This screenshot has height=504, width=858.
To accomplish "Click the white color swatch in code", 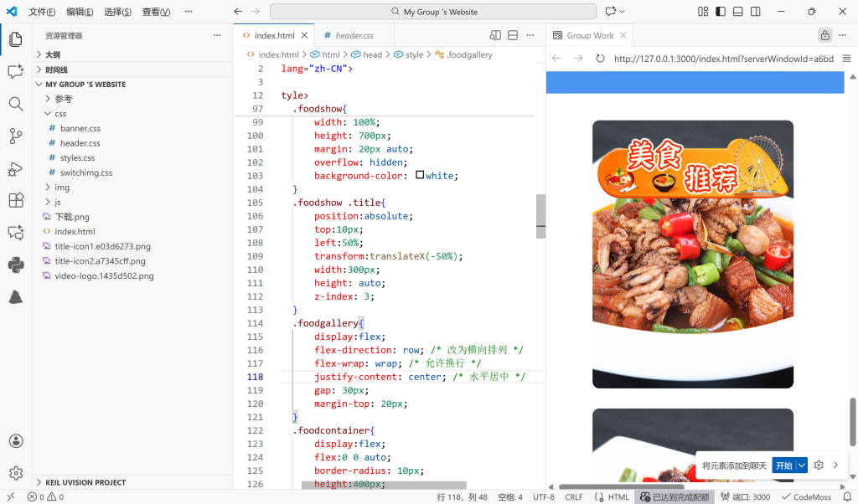I will click(x=420, y=175).
